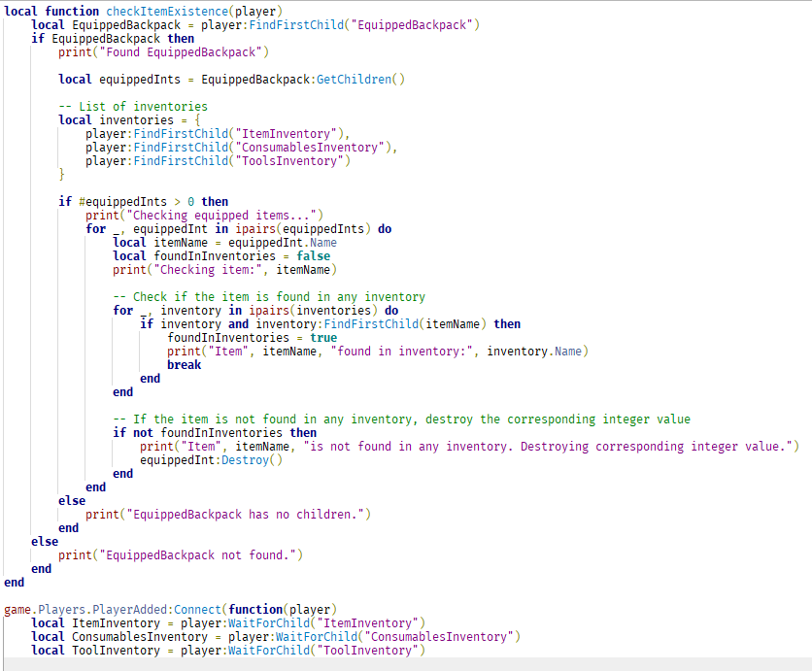Click the ItemInventory string in the inventories table
The image size is (812, 671).
(287, 133)
